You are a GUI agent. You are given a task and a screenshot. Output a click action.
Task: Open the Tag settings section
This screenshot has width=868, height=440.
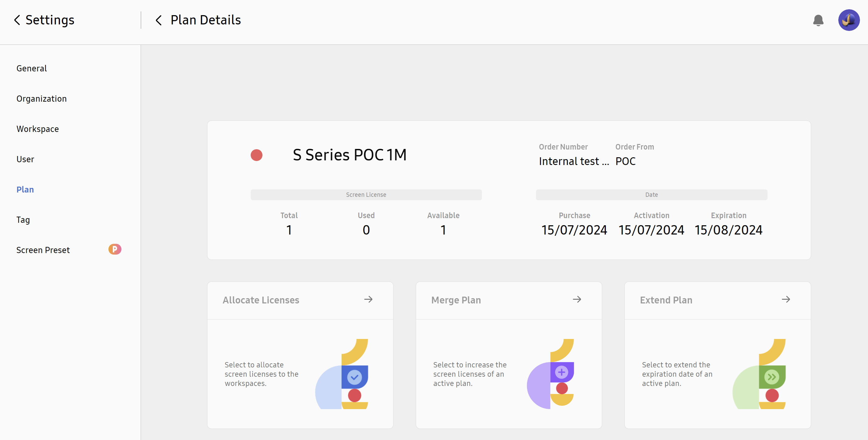pos(23,220)
